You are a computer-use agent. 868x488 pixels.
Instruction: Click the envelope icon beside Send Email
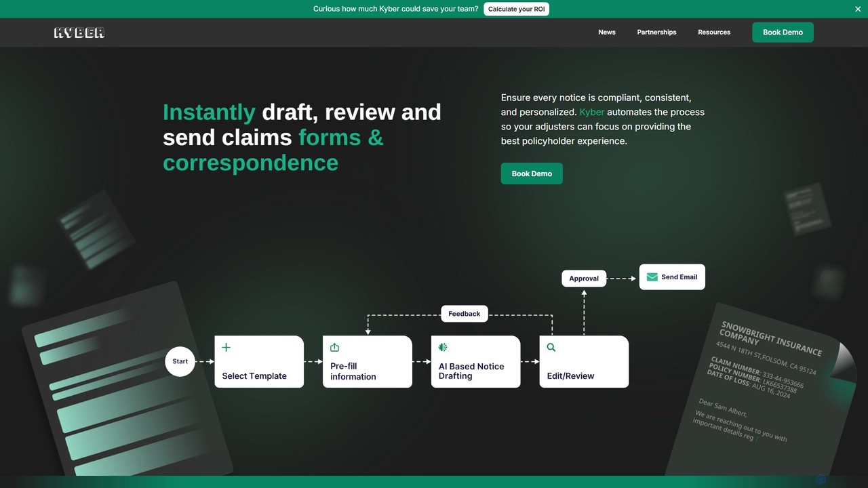click(652, 277)
